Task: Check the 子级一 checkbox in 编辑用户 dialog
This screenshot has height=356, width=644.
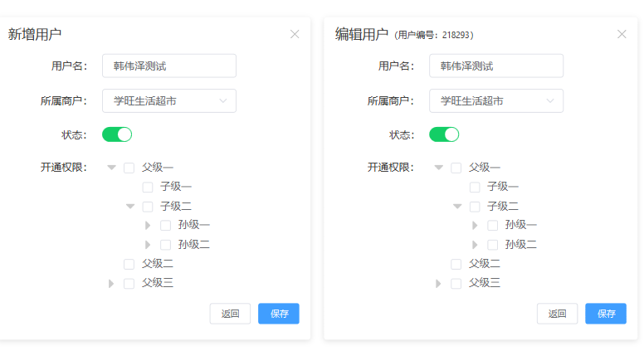Action: tap(474, 187)
